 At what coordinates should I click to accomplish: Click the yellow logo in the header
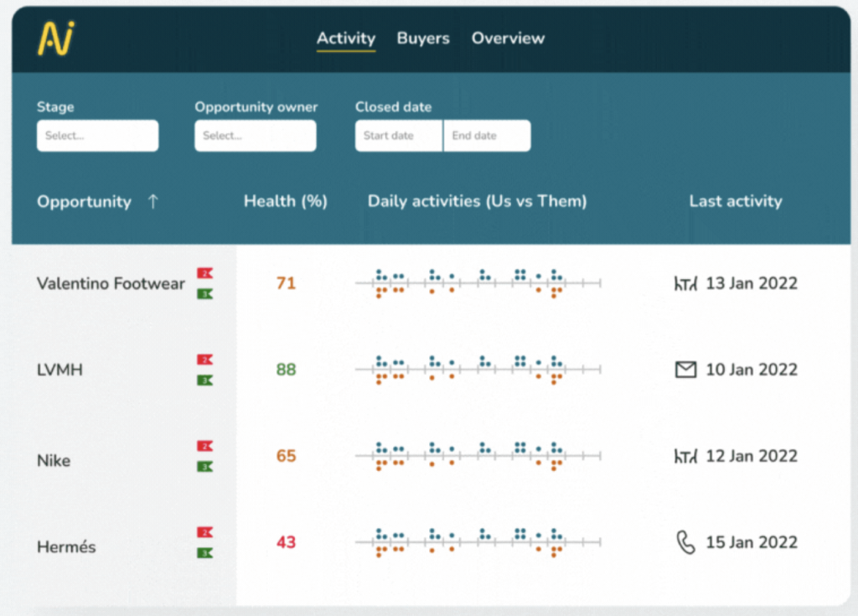56,39
